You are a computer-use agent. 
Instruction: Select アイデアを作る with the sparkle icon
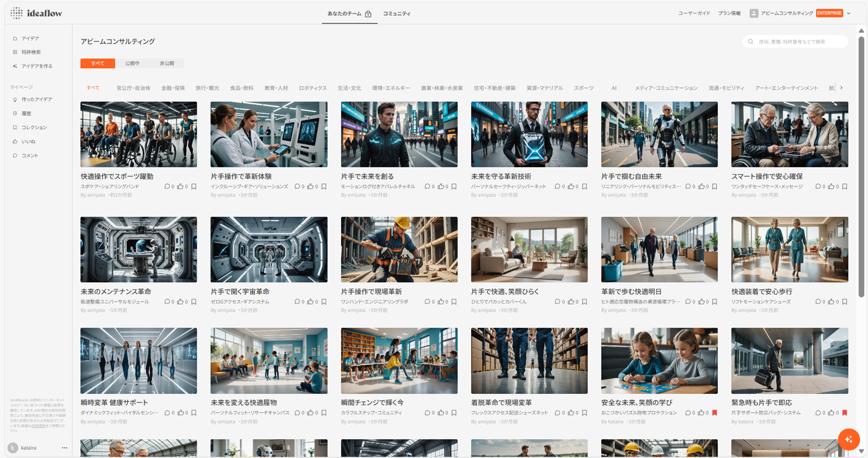(x=36, y=66)
